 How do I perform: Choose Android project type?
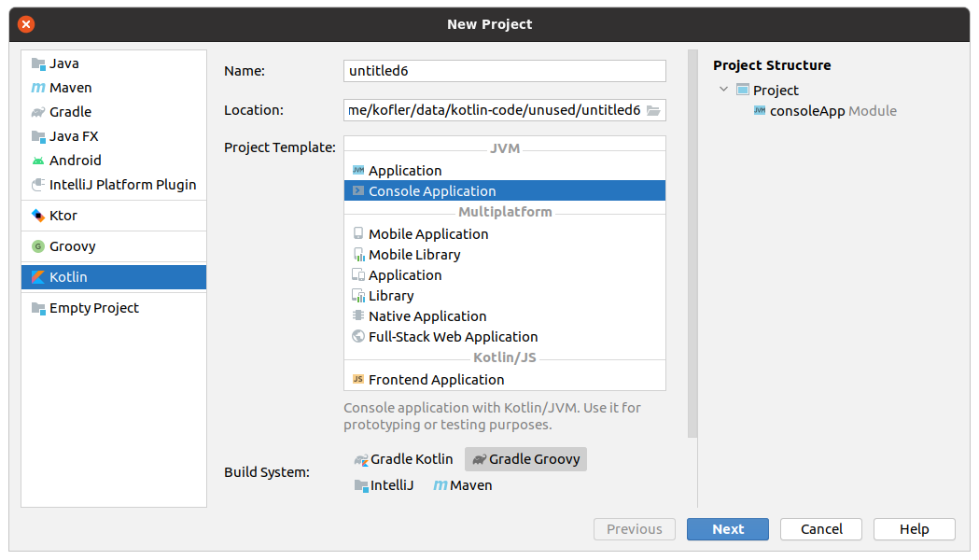click(x=114, y=161)
